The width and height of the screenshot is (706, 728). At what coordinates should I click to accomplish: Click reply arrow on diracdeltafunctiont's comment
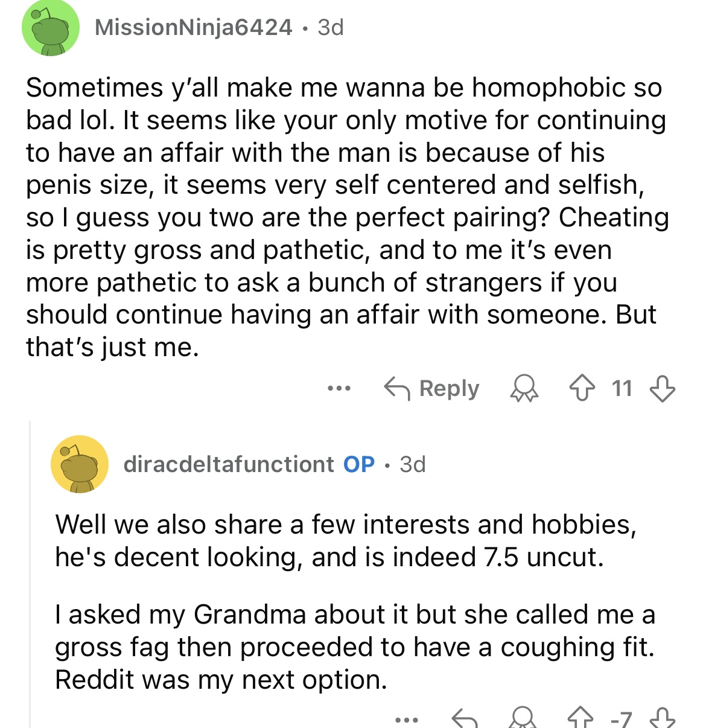pos(465,718)
